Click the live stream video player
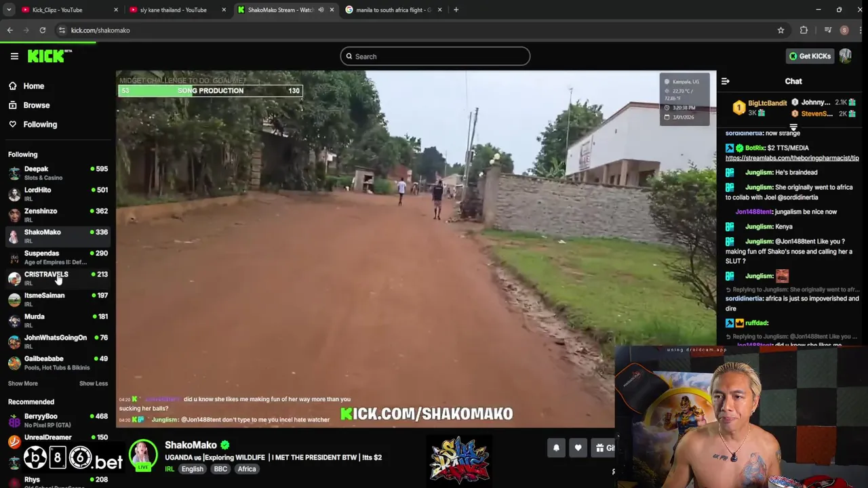Viewport: 868px width, 488px height. (x=416, y=249)
